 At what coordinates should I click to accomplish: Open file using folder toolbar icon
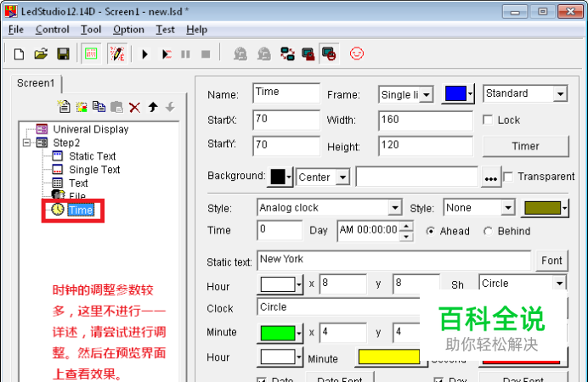[41, 54]
